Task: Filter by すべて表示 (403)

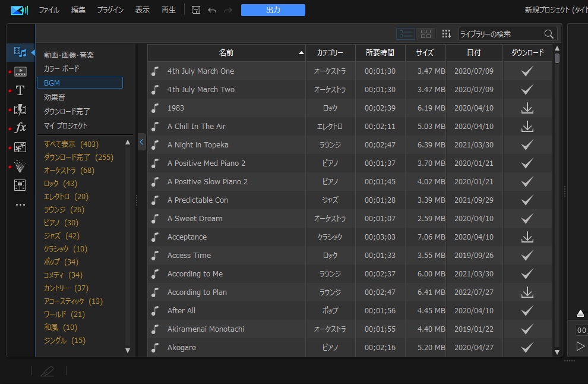Action: point(71,144)
